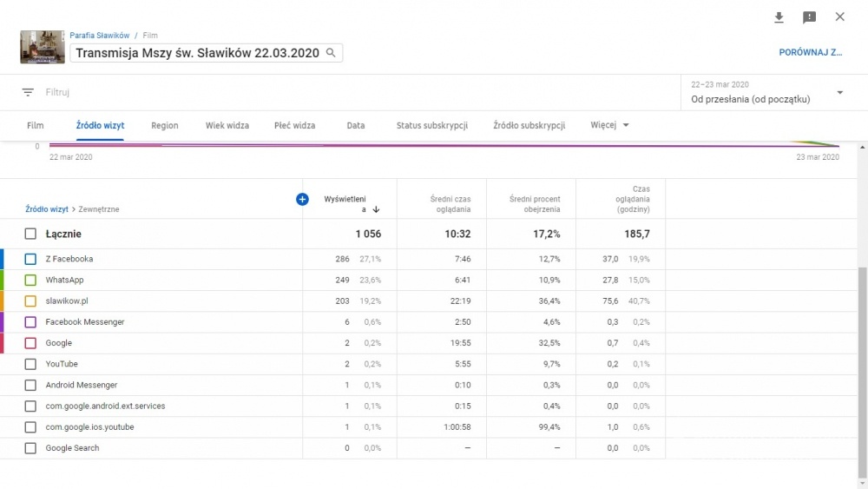The image size is (868, 489).
Task: Open the filter icon
Action: tap(28, 92)
